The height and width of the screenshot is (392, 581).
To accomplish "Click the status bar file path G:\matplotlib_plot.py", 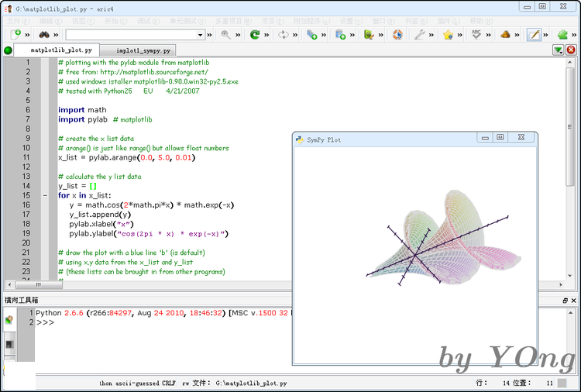I will 251,383.
